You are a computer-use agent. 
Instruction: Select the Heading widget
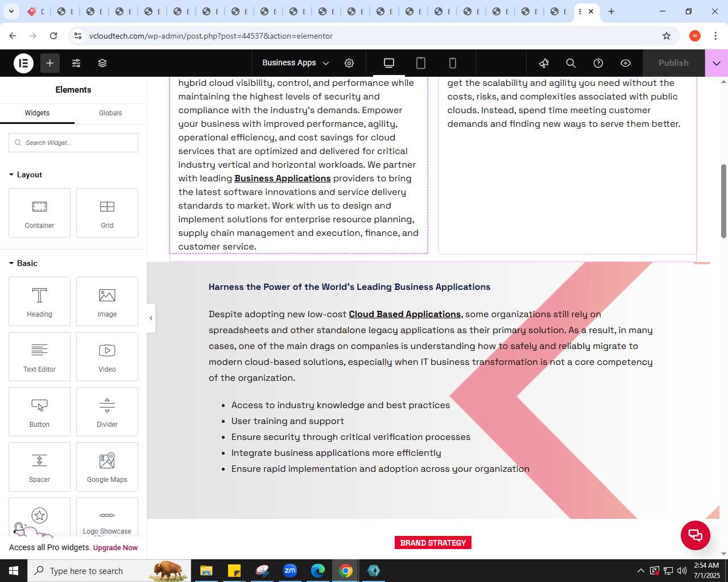(x=39, y=301)
